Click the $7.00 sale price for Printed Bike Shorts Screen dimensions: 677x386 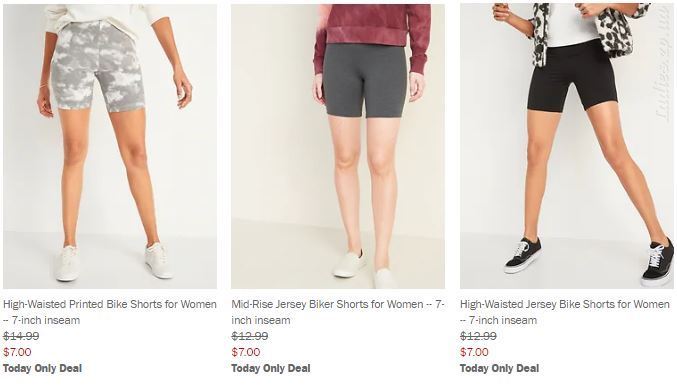(17, 352)
